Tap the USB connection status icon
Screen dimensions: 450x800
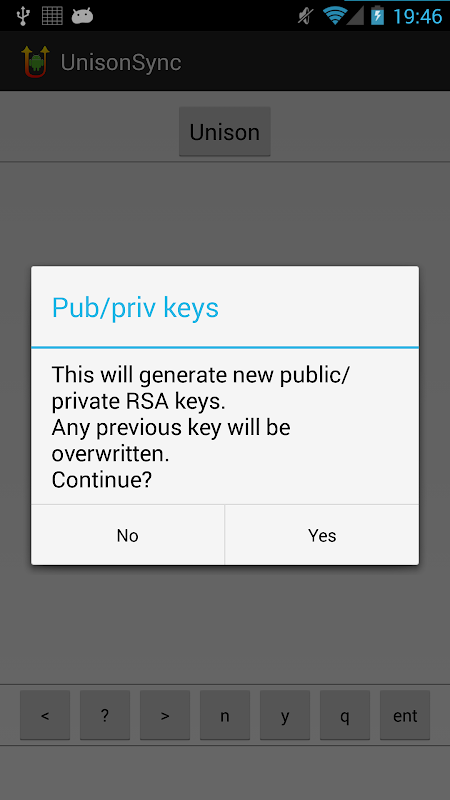pos(23,16)
